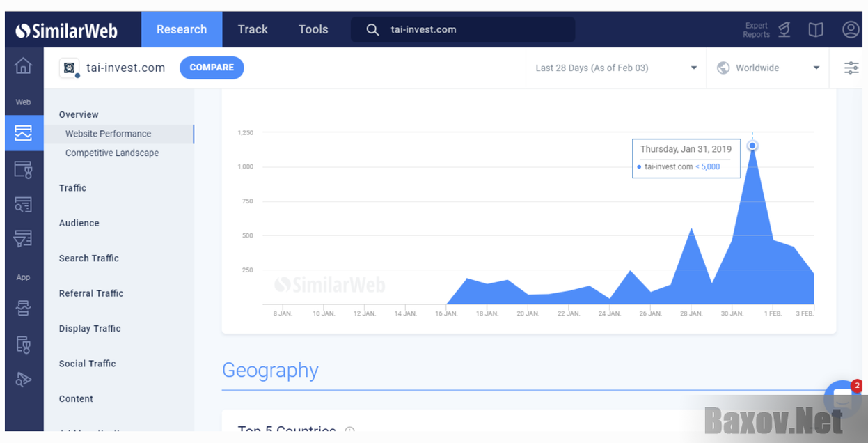This screenshot has width=868, height=443.
Task: Open the Research tab
Action: [x=182, y=29]
